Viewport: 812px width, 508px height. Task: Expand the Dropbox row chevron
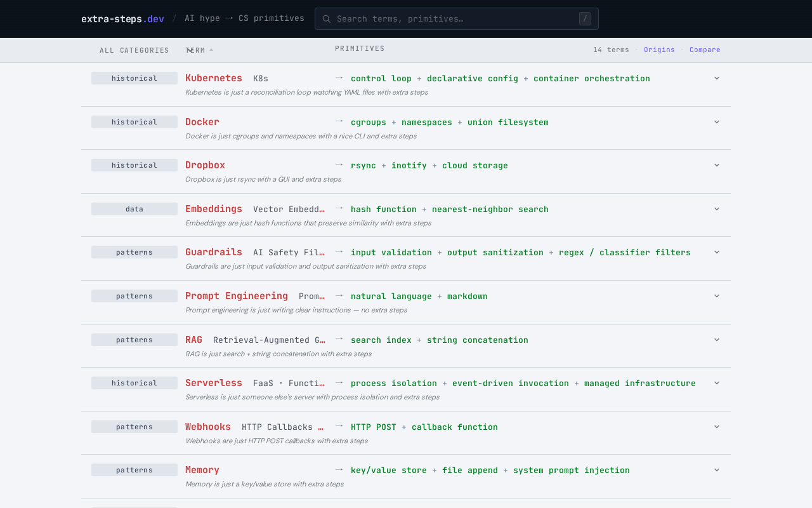click(717, 165)
